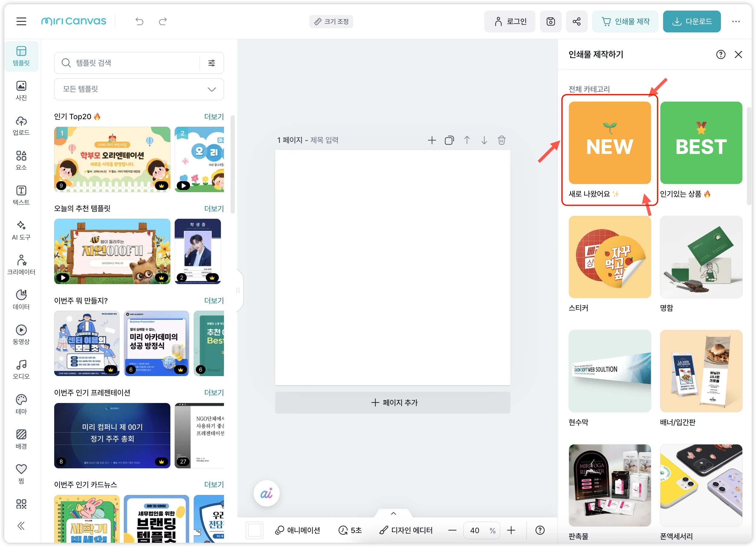Expand the bottom page list chevron
Image resolution: width=756 pixels, height=547 pixels.
393,513
